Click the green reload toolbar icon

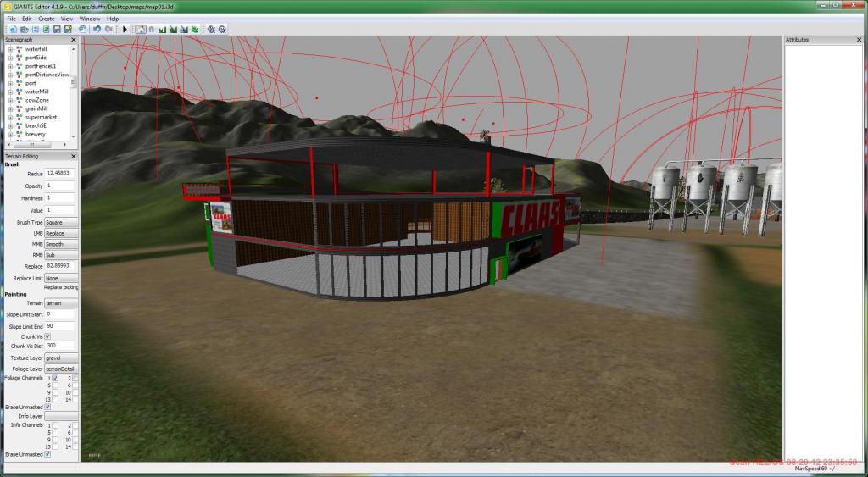pyautogui.click(x=47, y=30)
